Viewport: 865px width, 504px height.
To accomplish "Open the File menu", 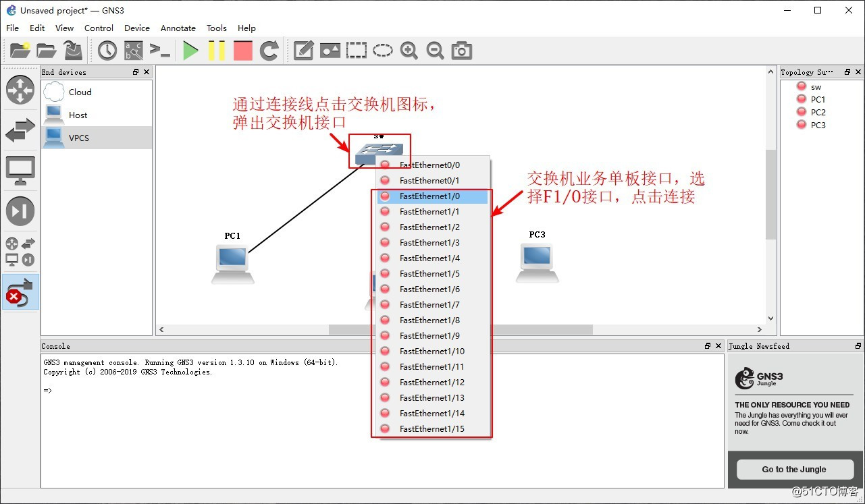I will pyautogui.click(x=13, y=28).
